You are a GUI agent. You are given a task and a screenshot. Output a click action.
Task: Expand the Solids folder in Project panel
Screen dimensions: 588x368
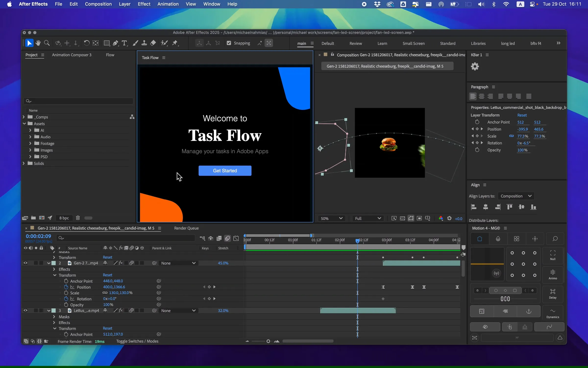24,163
